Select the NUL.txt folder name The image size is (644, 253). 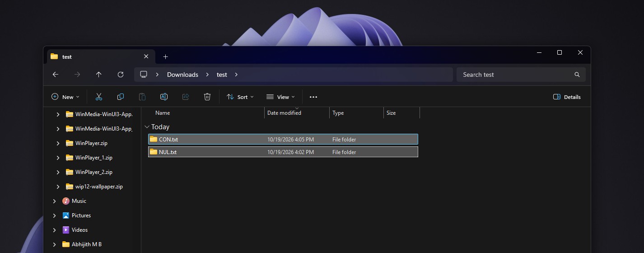pos(168,152)
